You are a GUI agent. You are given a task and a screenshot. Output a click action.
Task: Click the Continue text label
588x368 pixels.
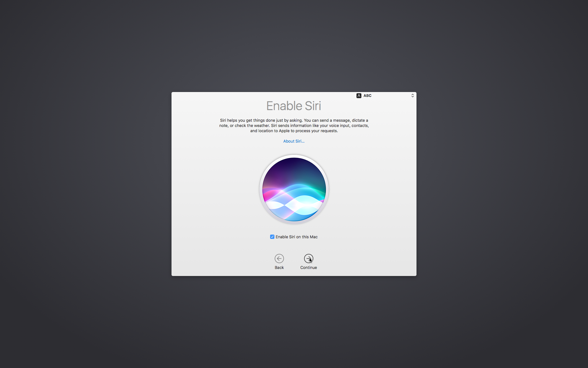(308, 267)
